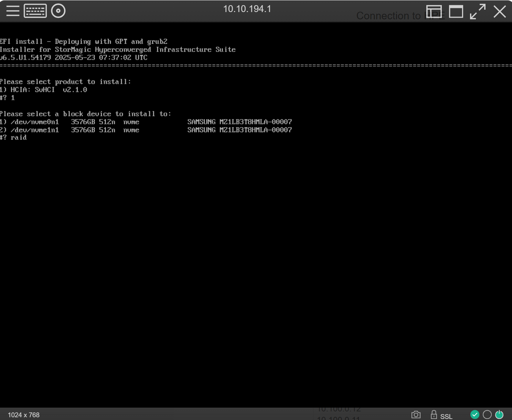Image resolution: width=512 pixels, height=420 pixels.
Task: Click the 'HCIA: SvHCI v2.1.0' product line
Action: pos(44,90)
